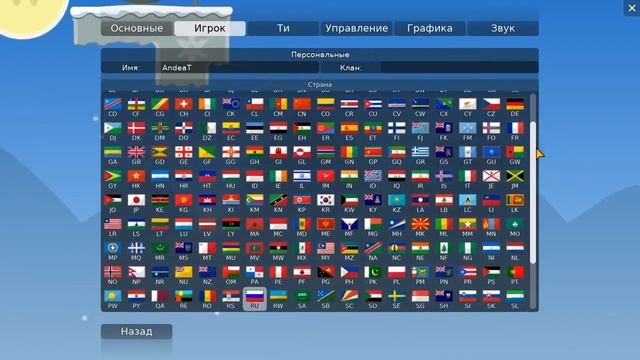This screenshot has width=640, height=360.
Task: Select the NZ New Zealand flag
Action: pyautogui.click(x=207, y=272)
